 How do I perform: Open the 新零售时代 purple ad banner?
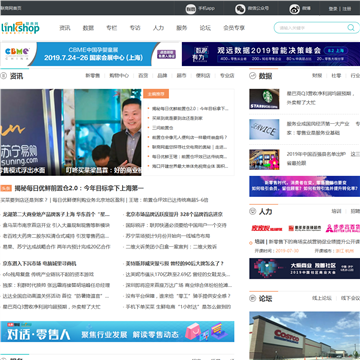click(x=305, y=186)
